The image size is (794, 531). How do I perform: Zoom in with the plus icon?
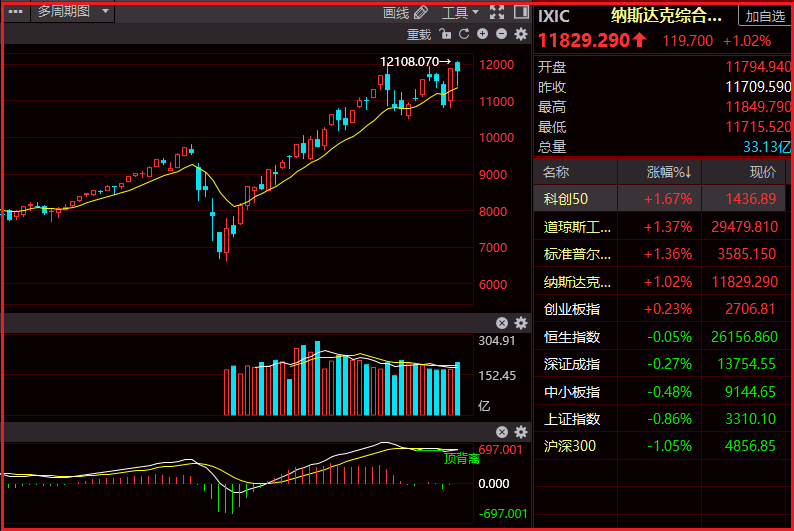coord(483,34)
